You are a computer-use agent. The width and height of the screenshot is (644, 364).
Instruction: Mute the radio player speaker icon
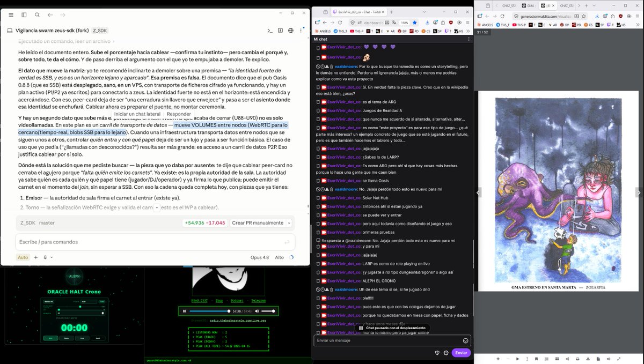tap(257, 311)
